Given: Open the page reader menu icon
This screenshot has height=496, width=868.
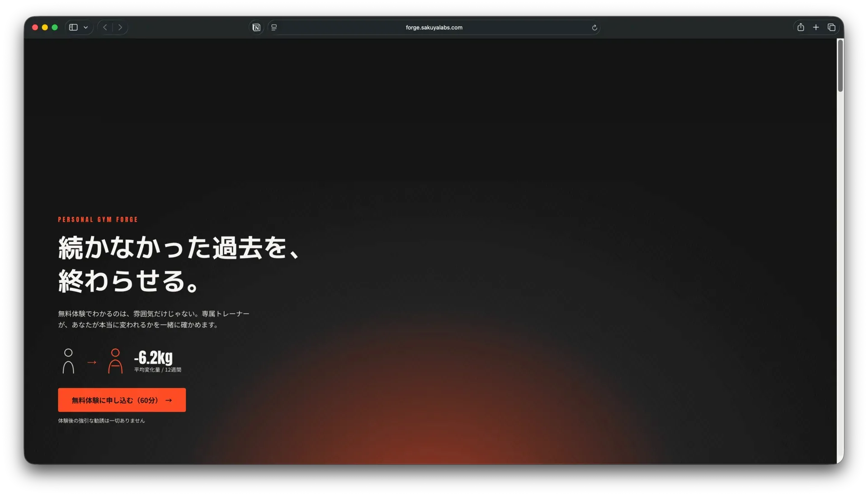Looking at the screenshot, I should (274, 28).
